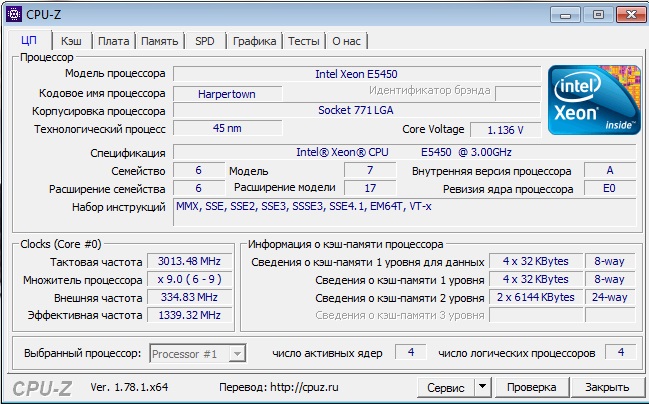Click the Семейство value 6
The width and height of the screenshot is (649, 404).
click(199, 170)
